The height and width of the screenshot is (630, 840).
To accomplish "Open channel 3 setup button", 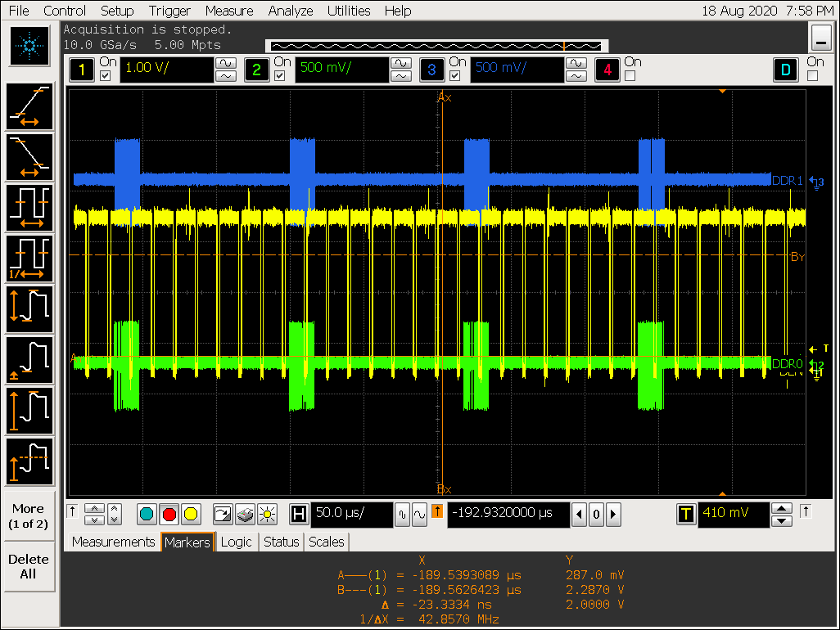I will coord(431,70).
